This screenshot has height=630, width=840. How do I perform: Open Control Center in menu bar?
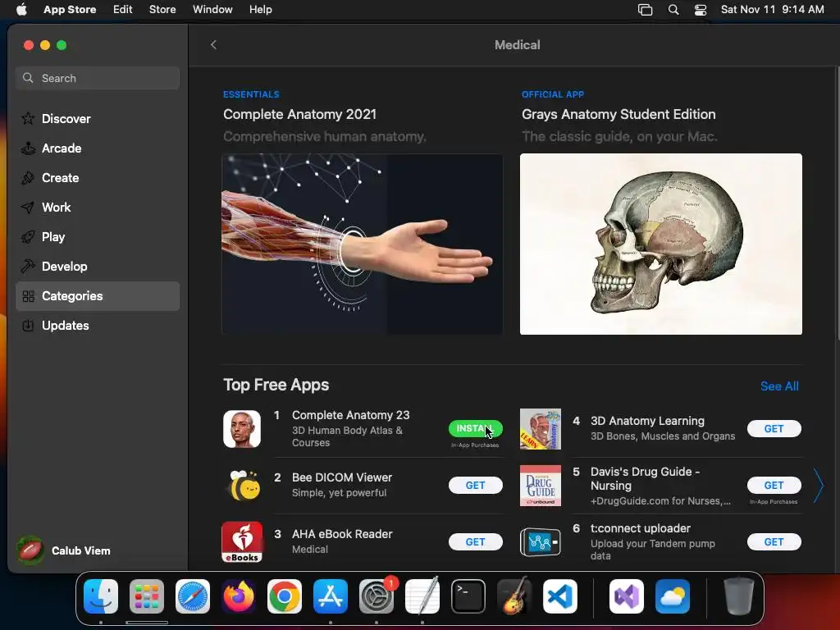(701, 10)
